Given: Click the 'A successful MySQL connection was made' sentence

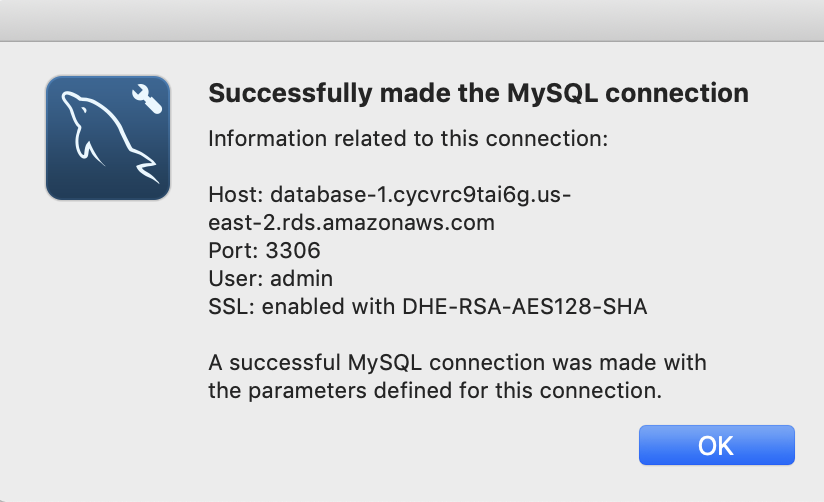Looking at the screenshot, I should [457, 363].
